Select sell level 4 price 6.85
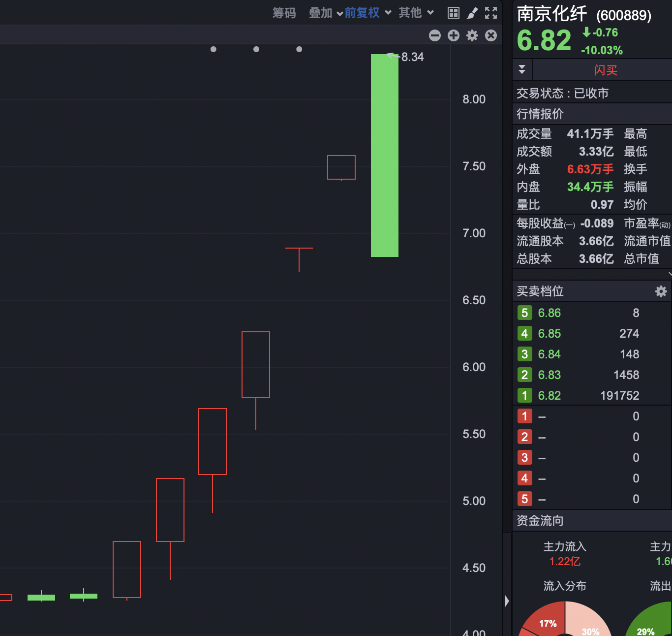The height and width of the screenshot is (636, 672). click(550, 334)
